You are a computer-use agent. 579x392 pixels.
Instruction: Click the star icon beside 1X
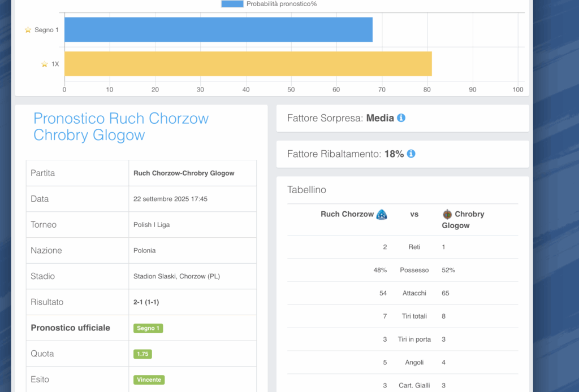[45, 64]
